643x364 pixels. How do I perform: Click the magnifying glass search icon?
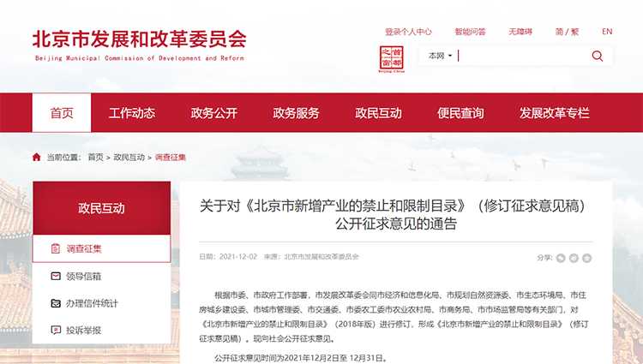tap(597, 56)
